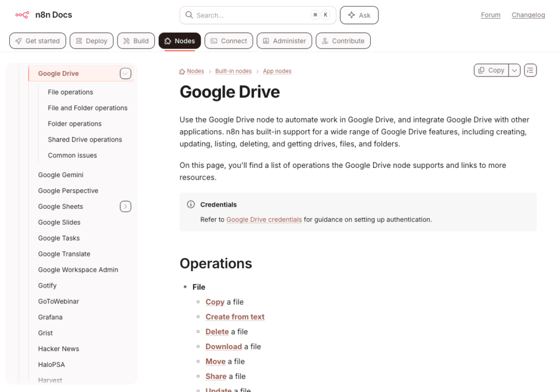Screen dimensions: 560x392
Task: Open Google Perspective in sidebar
Action: pos(68,191)
